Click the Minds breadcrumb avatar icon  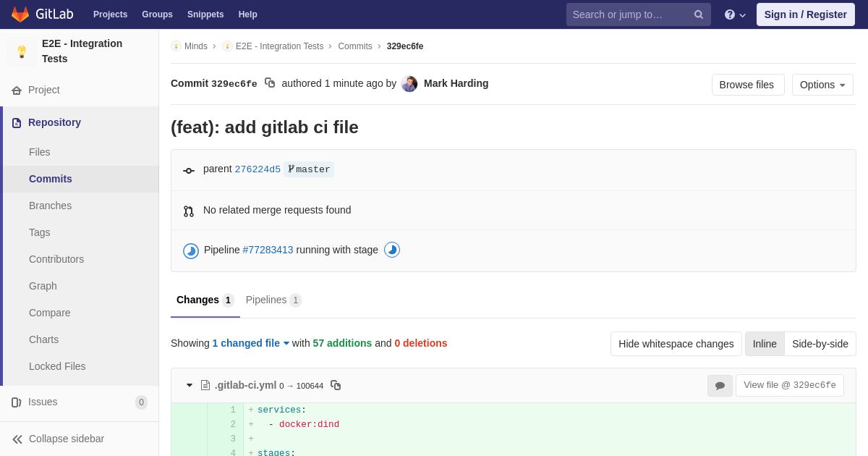[176, 46]
